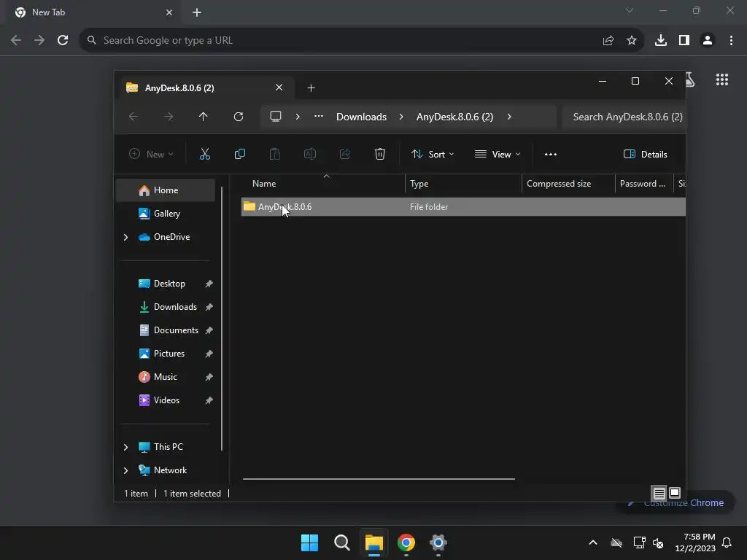Open Downloads in quick access
Viewport: 747px width, 560px height.
166,307
